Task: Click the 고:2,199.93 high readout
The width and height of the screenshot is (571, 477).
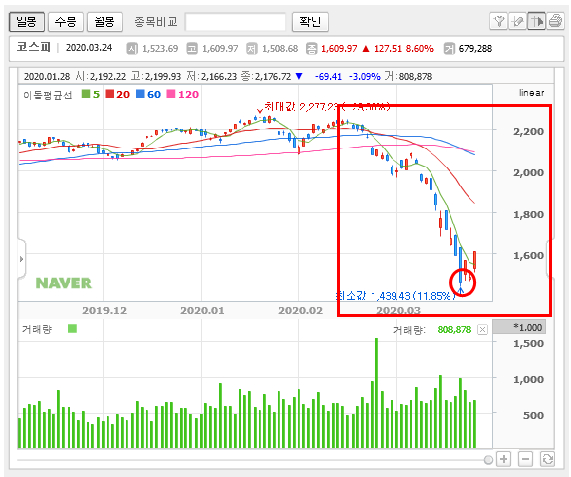Action: point(156,76)
